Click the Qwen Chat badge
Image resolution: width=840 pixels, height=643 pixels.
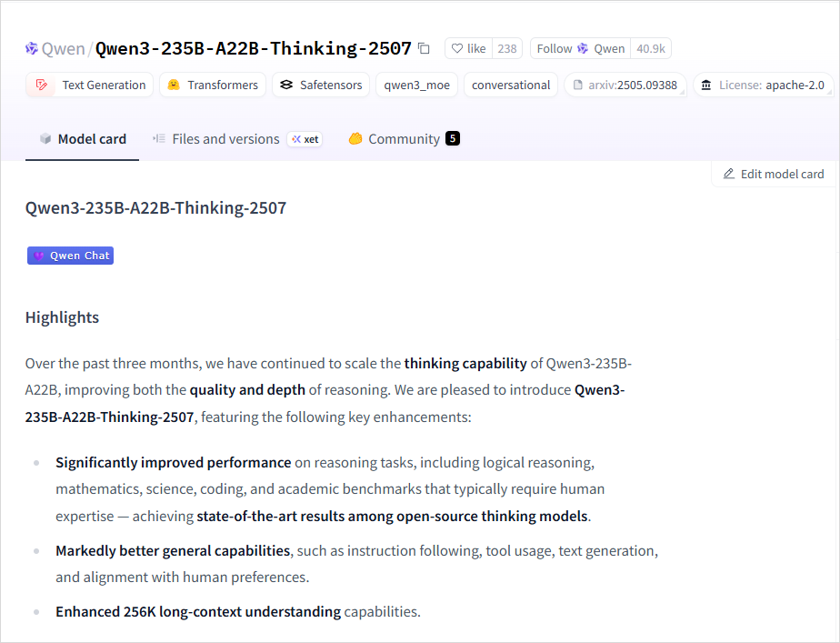pyautogui.click(x=71, y=256)
